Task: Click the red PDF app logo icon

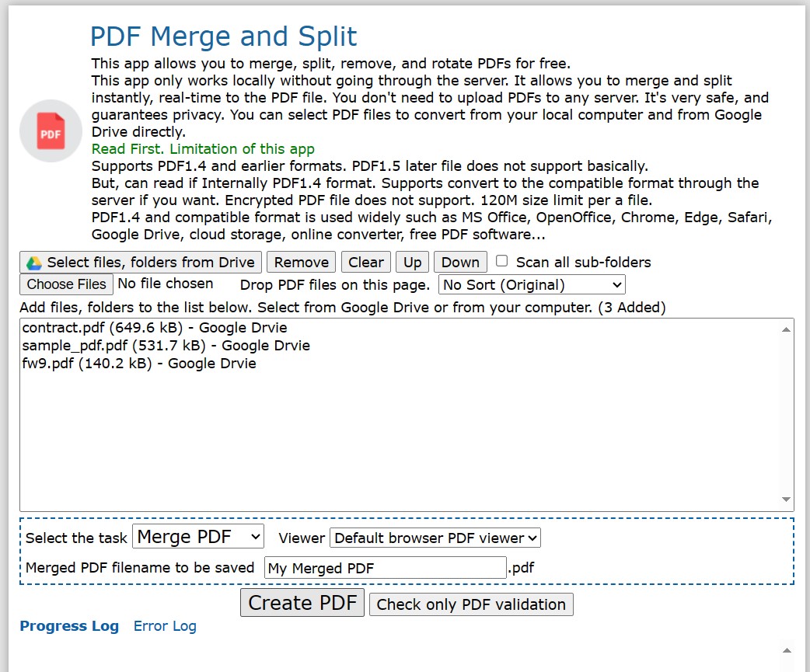Action: coord(50,131)
